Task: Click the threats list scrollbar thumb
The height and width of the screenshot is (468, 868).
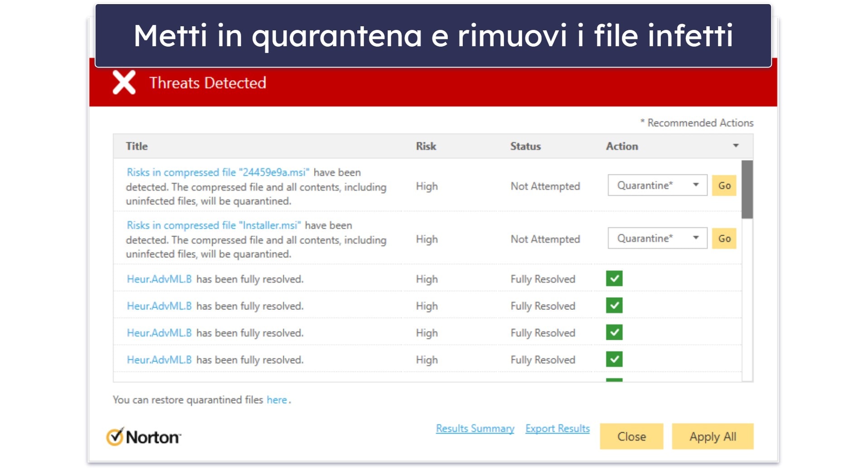Action: point(747,189)
